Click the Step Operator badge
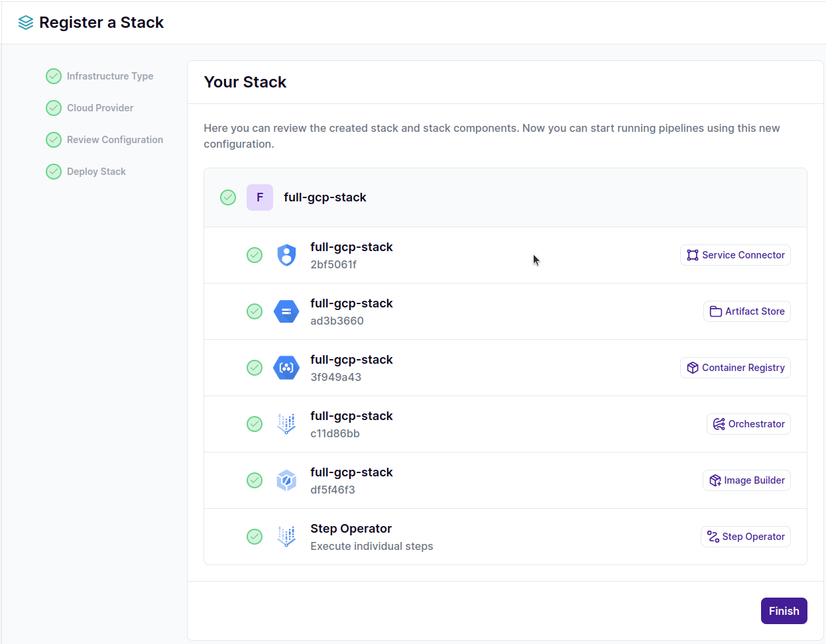This screenshot has width=826, height=644. coord(745,537)
